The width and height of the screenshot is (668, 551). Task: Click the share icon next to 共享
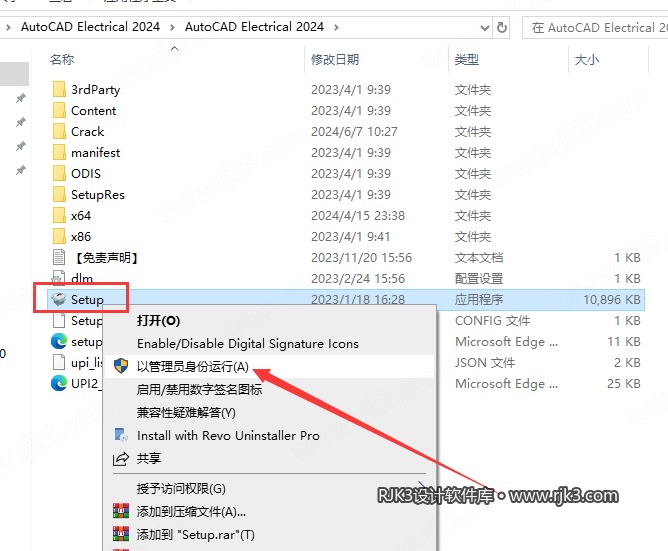tap(121, 459)
